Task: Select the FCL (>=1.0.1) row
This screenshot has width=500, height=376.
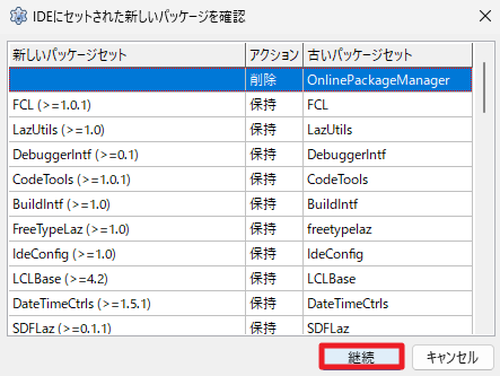Action: 240,105
